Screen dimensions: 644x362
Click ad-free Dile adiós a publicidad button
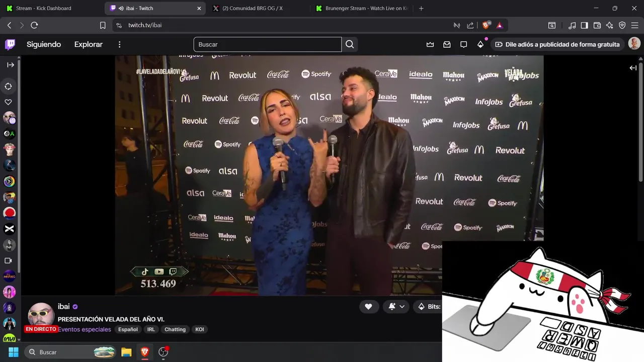(557, 44)
